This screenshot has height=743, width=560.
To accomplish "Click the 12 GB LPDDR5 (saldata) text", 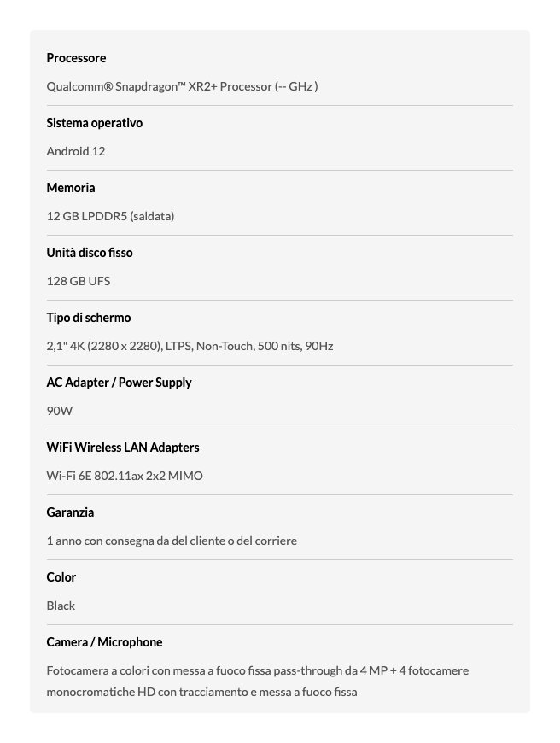I will point(110,216).
